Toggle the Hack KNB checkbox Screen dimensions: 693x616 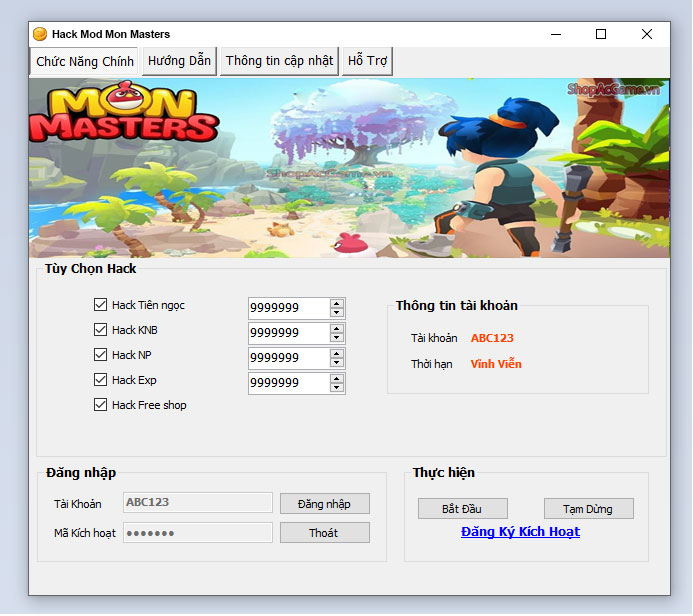pos(100,330)
